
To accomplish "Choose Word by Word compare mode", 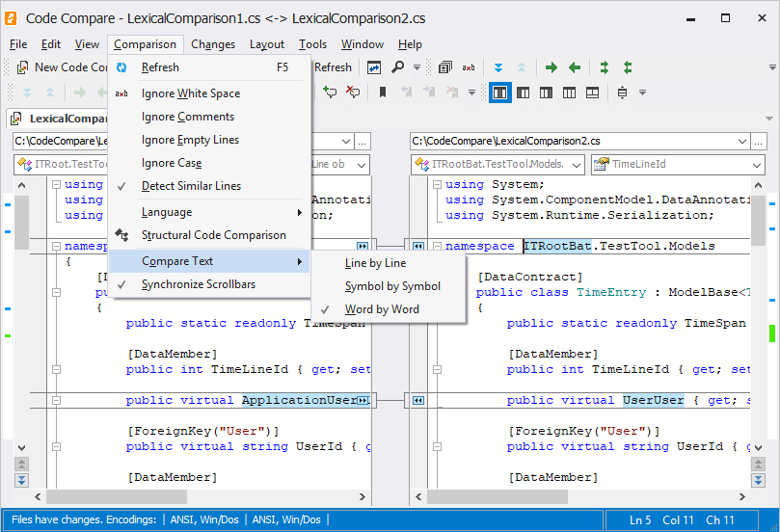I will [382, 309].
